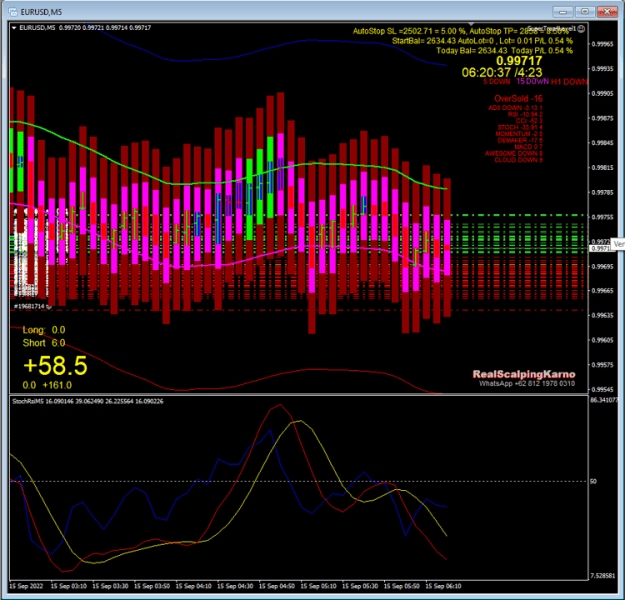Image resolution: width=625 pixels, height=600 pixels.
Task: Click the 0.99755 price axis label
Action: pos(602,217)
